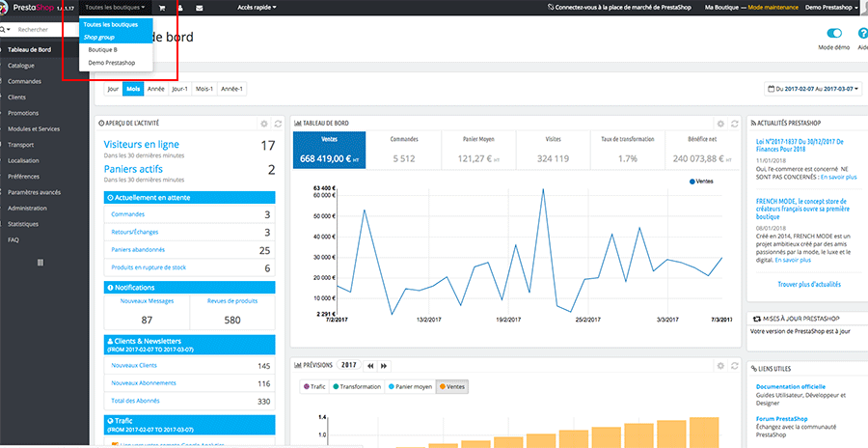Refresh the Aperçu de l'activité panel
This screenshot has height=448, width=868.
point(278,124)
